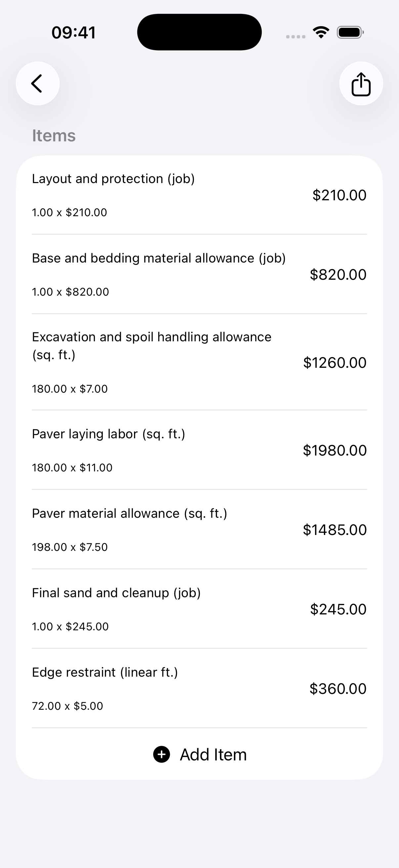The width and height of the screenshot is (399, 868).
Task: Tap the 09:41 status bar clock
Action: tap(74, 33)
